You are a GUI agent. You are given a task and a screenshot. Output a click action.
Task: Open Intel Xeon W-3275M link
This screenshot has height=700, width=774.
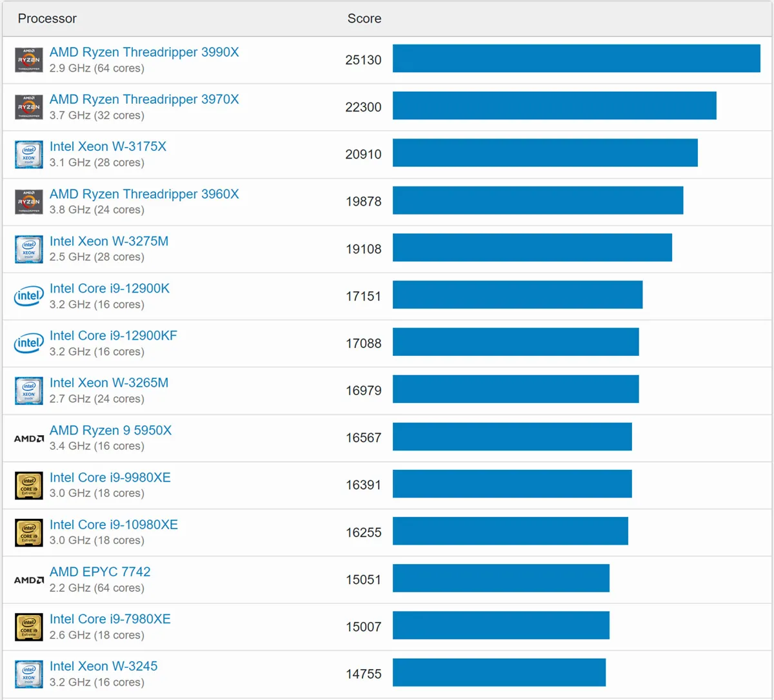point(109,241)
